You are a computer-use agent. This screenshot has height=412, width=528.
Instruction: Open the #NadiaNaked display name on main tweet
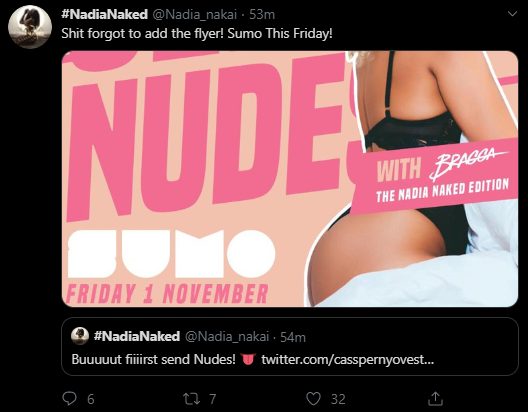(x=104, y=14)
